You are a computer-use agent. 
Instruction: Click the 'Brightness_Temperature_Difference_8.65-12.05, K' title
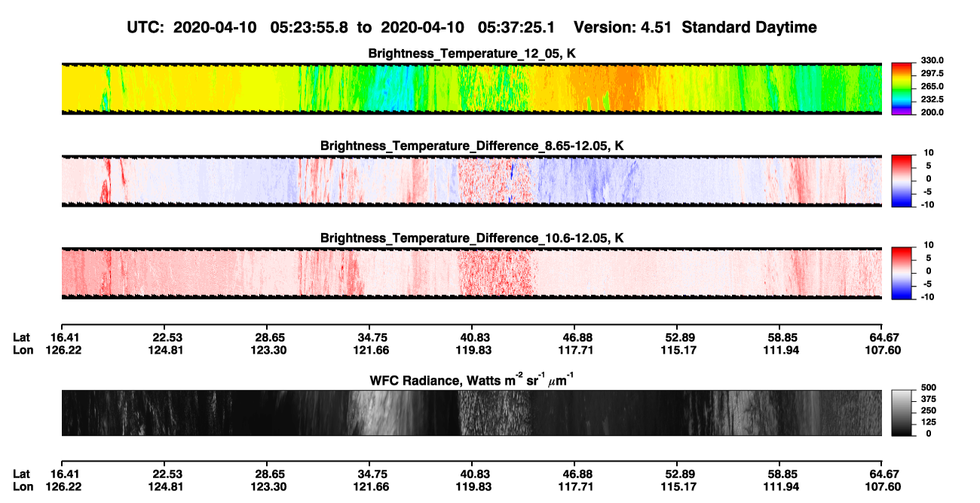click(472, 146)
